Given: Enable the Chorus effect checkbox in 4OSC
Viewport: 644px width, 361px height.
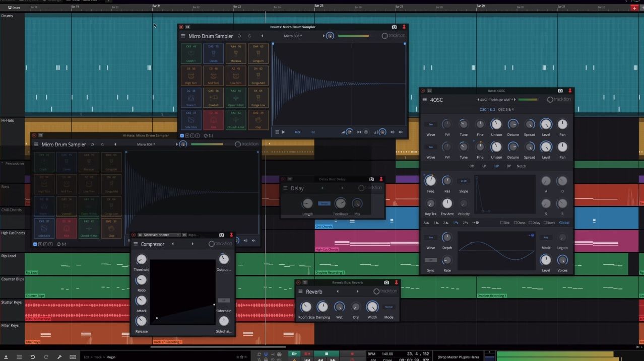Looking at the screenshot, I should click(516, 223).
